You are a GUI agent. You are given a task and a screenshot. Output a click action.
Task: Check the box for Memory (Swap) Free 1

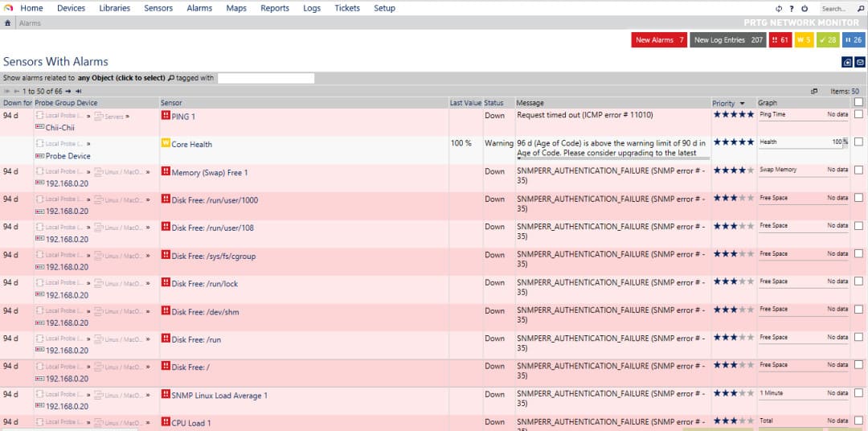pyautogui.click(x=858, y=170)
